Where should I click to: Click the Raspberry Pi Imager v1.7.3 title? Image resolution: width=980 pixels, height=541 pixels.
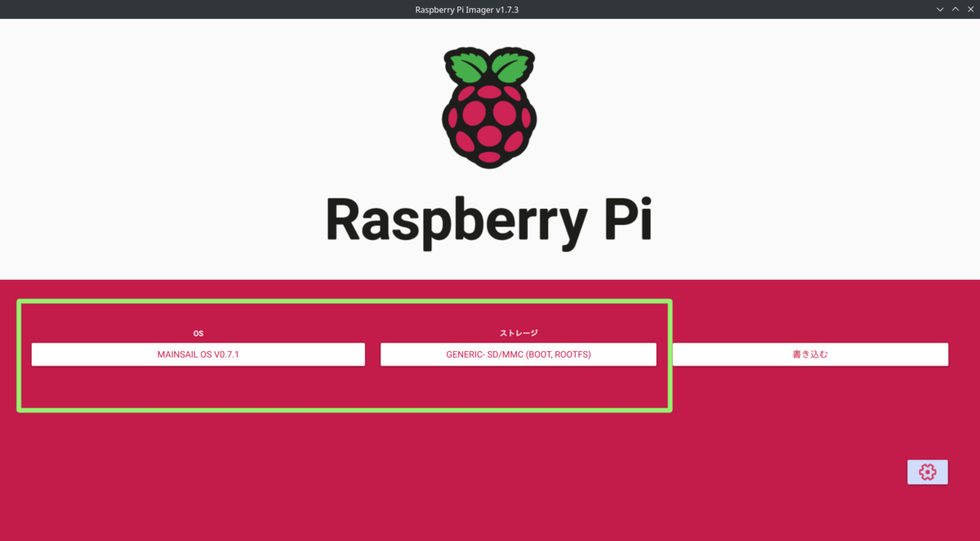[x=467, y=9]
